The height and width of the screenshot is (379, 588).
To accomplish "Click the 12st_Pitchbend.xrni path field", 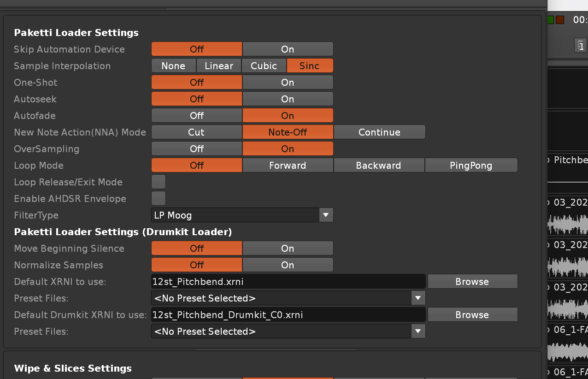I will 288,282.
